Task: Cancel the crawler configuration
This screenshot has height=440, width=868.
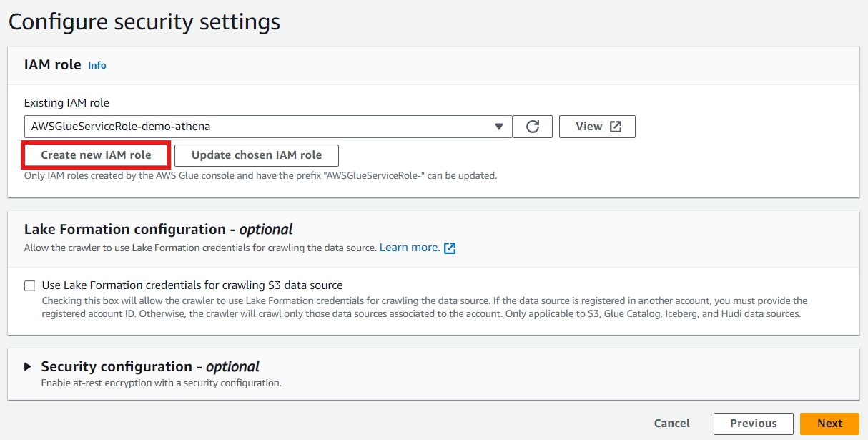Action: [x=672, y=424]
